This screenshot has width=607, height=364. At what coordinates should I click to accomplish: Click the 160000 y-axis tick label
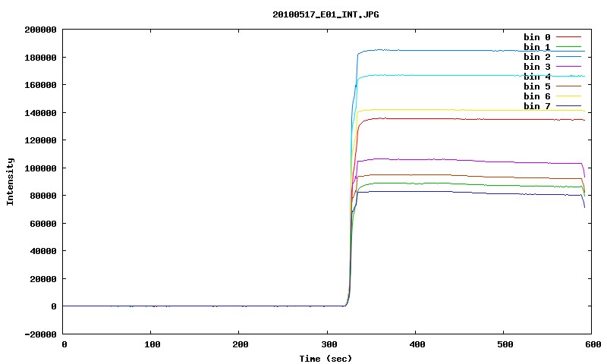point(40,85)
